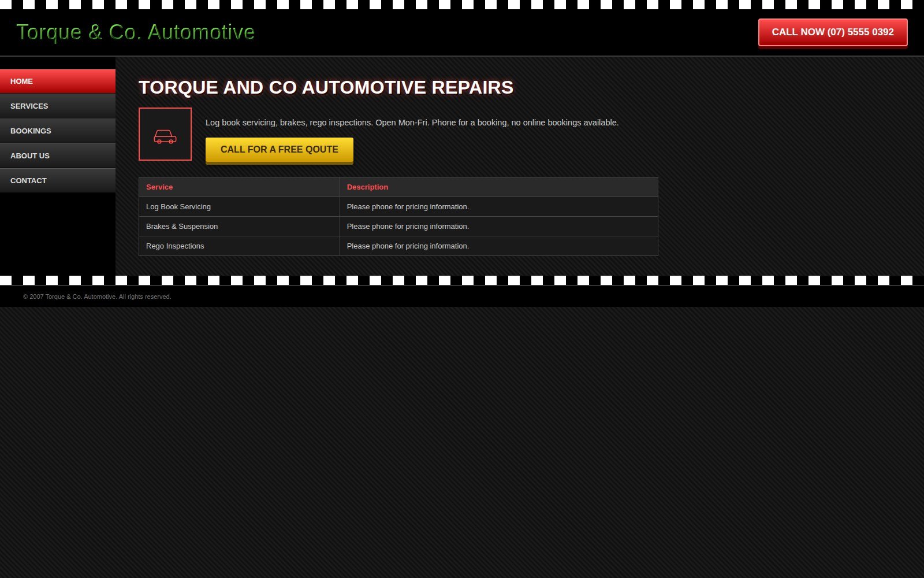Image resolution: width=924 pixels, height=578 pixels.
Task: Click the Brakes & Suspension pricing description
Action: coord(499,227)
